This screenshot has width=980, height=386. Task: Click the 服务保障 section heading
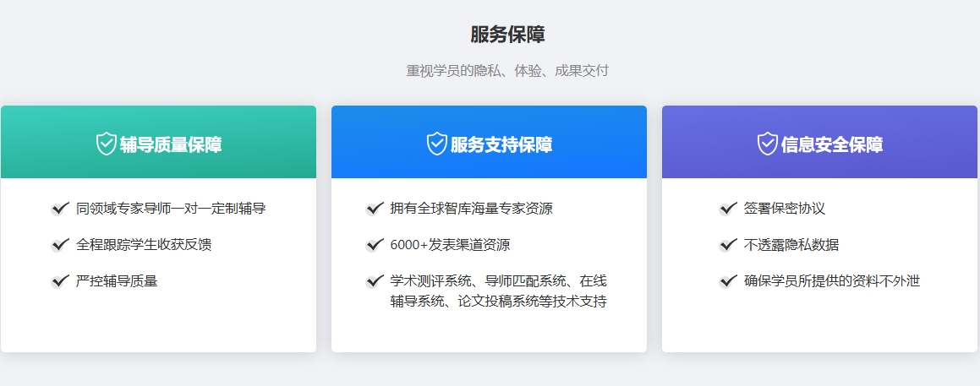(507, 35)
